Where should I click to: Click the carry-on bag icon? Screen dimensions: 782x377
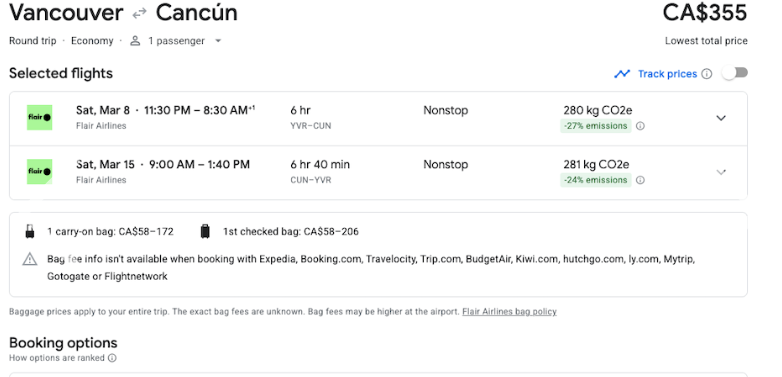[30, 231]
